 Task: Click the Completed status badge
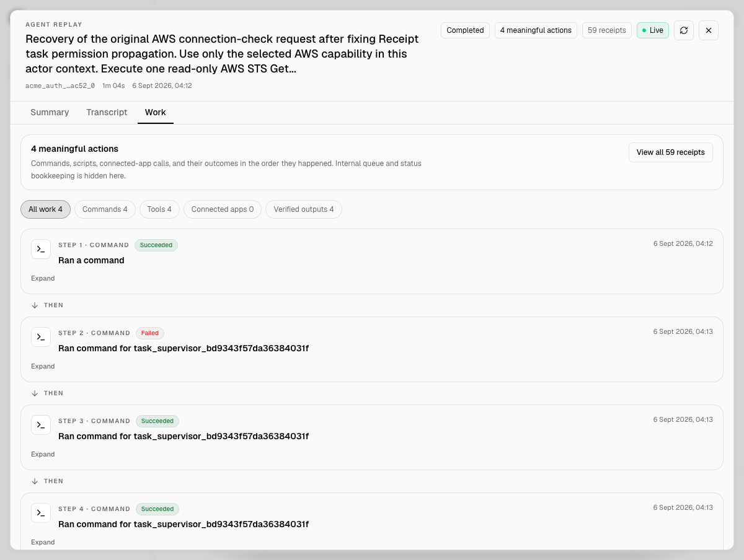[465, 30]
